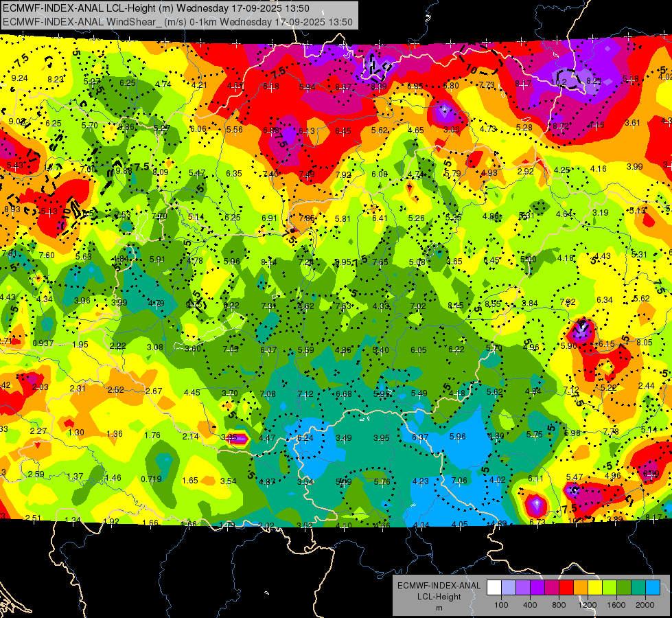Click the map value '2.92'
The width and height of the screenshot is (672, 618).
click(525, 172)
